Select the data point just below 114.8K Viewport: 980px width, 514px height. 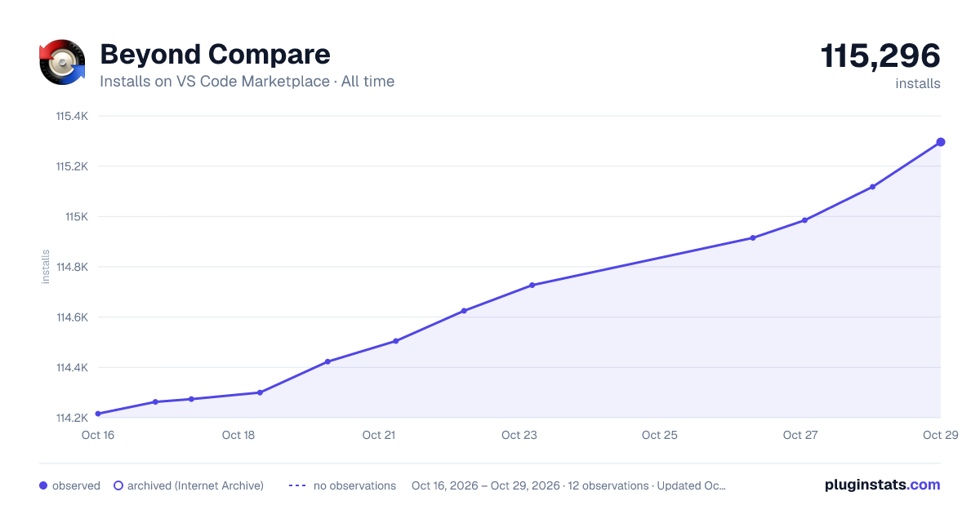coord(532,285)
